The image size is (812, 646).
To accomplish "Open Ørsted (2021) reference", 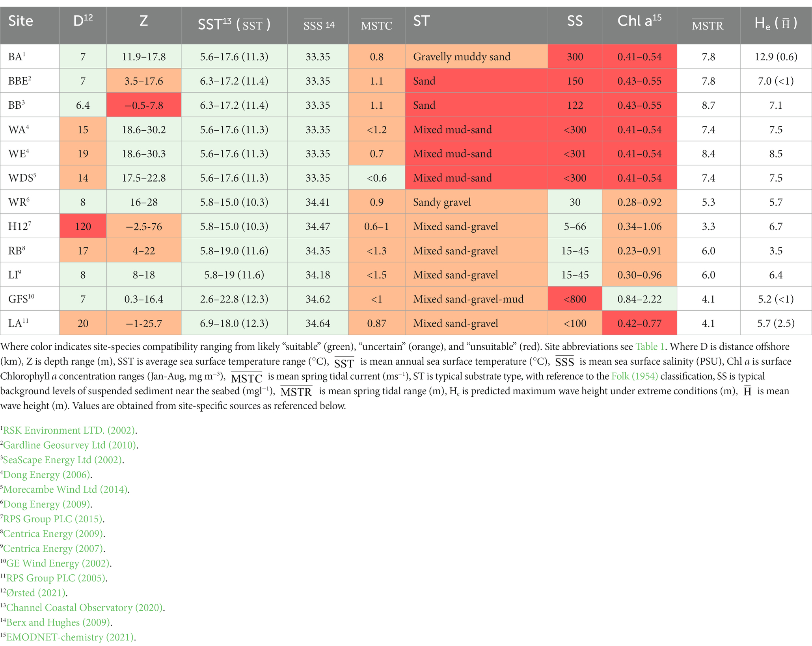I will click(x=36, y=593).
